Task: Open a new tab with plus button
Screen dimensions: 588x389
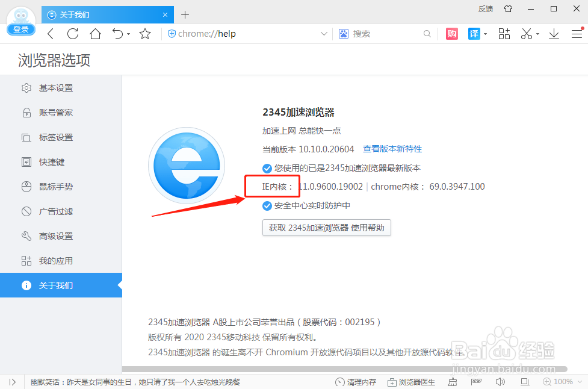Action: (185, 15)
